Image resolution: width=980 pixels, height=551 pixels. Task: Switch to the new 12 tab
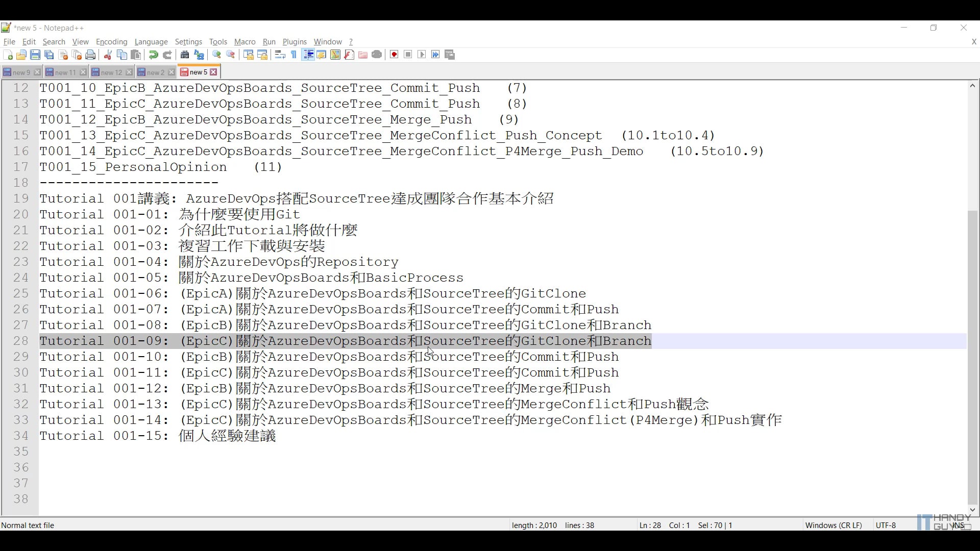pyautogui.click(x=109, y=72)
